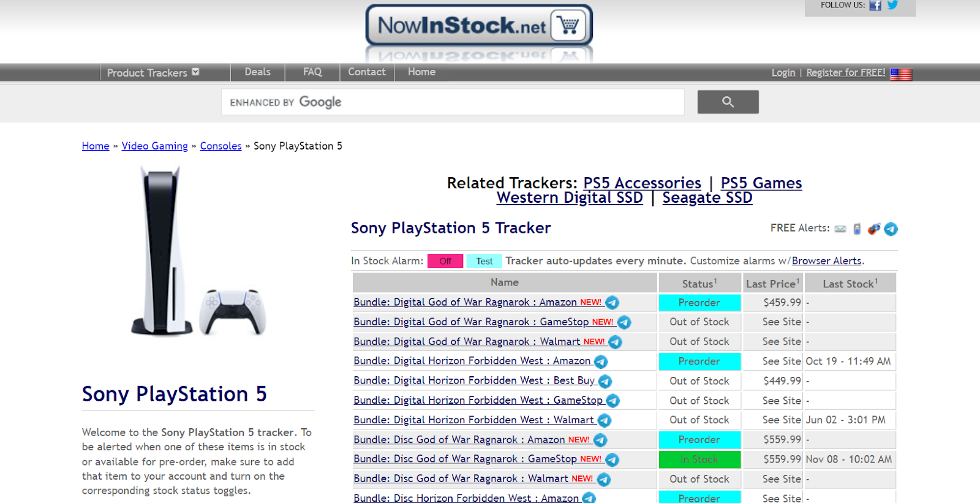Click Consoles breadcrumb link

(x=221, y=146)
